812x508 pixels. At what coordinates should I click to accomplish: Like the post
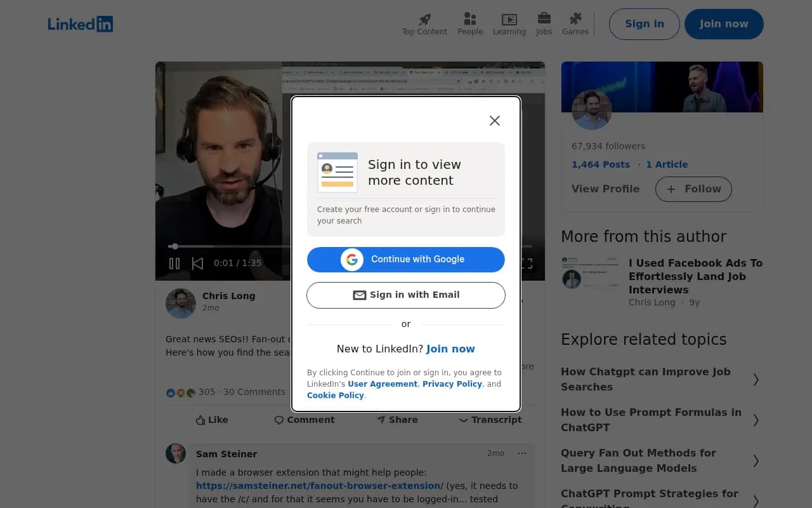coord(212,420)
